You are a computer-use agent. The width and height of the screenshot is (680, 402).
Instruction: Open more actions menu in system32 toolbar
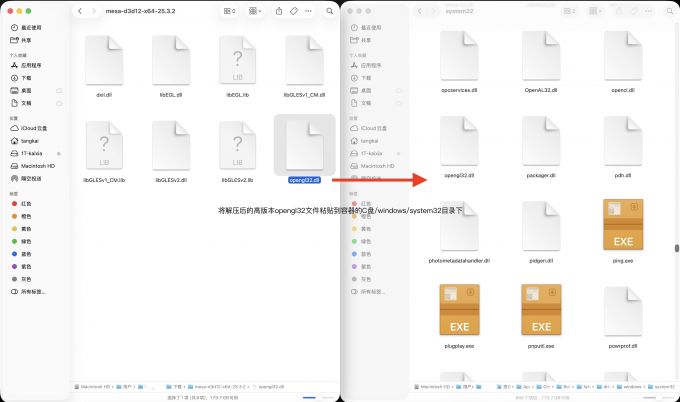tap(648, 11)
